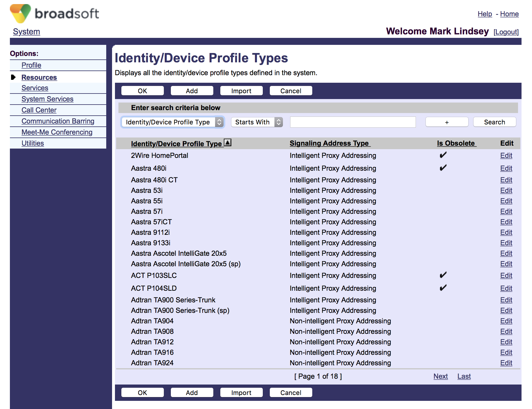Click the top Cancel button
532x409 pixels.
(291, 91)
